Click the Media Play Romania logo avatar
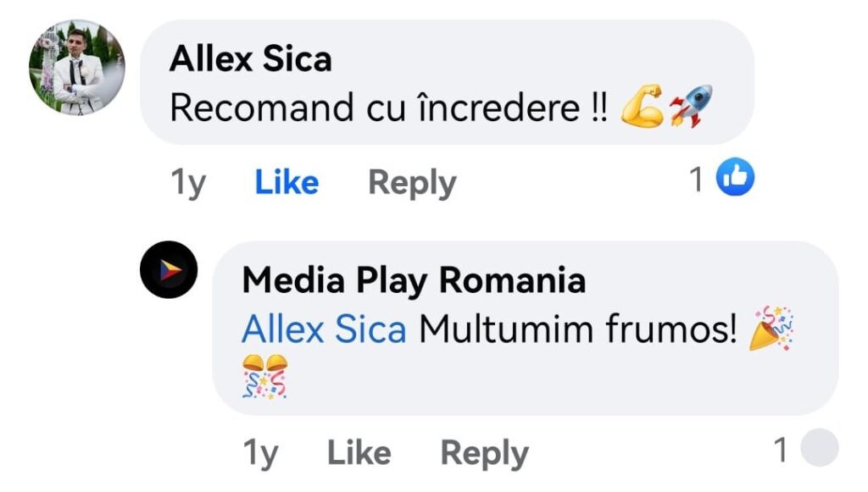 pyautogui.click(x=169, y=270)
